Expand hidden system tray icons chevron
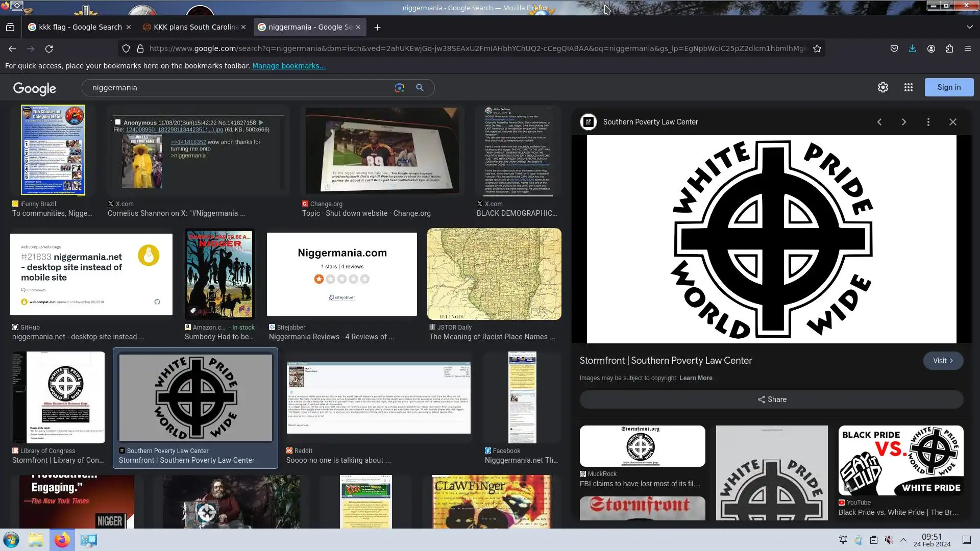The width and height of the screenshot is (980, 551). click(903, 540)
